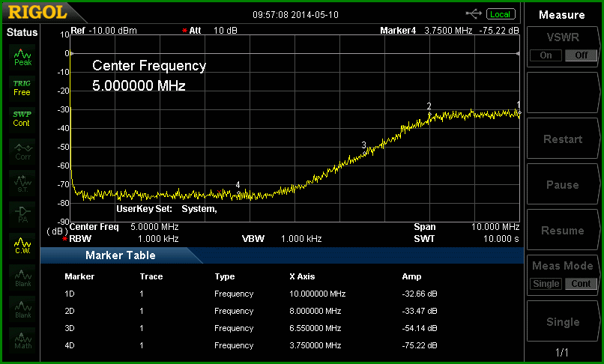This screenshot has height=364, width=604.
Task: Click the Trace column header
Action: [151, 276]
